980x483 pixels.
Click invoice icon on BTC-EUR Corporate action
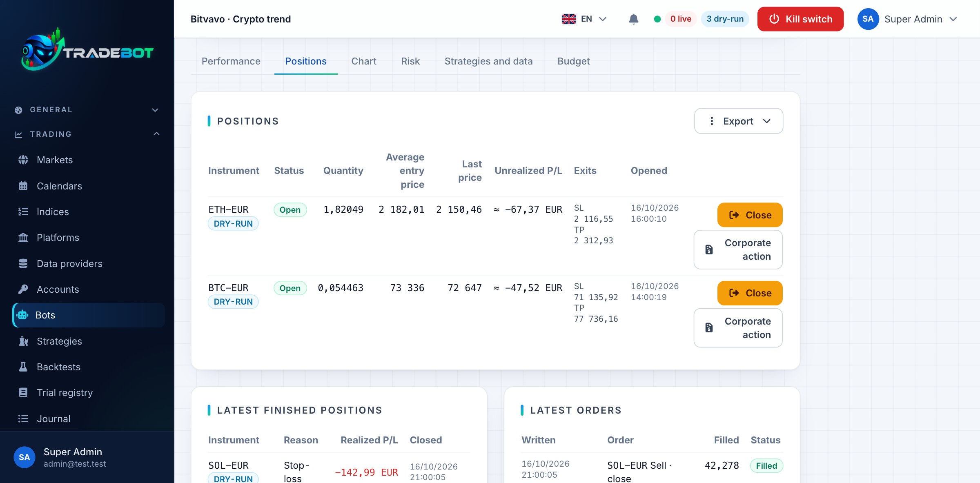coord(709,327)
